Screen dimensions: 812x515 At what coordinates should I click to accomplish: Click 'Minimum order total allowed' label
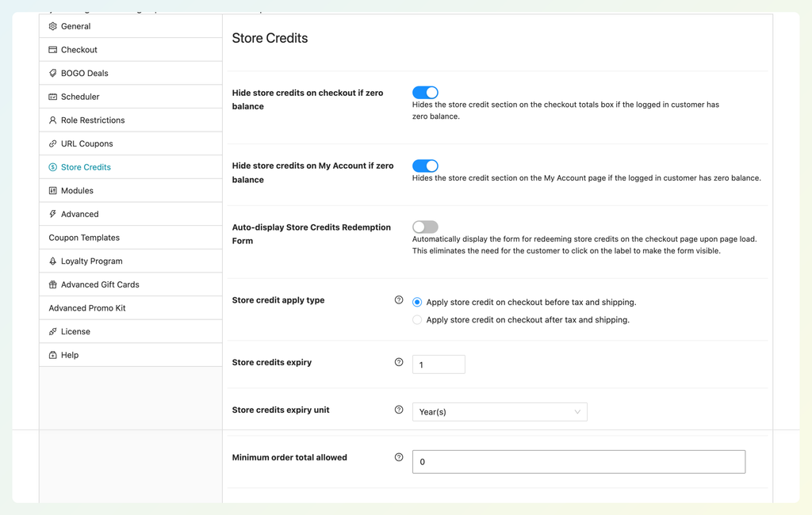tap(289, 457)
